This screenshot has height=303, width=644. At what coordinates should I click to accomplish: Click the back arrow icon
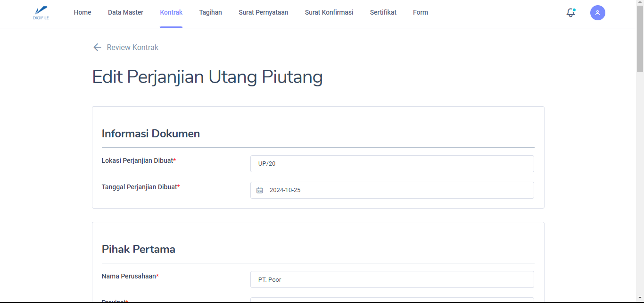pos(97,47)
